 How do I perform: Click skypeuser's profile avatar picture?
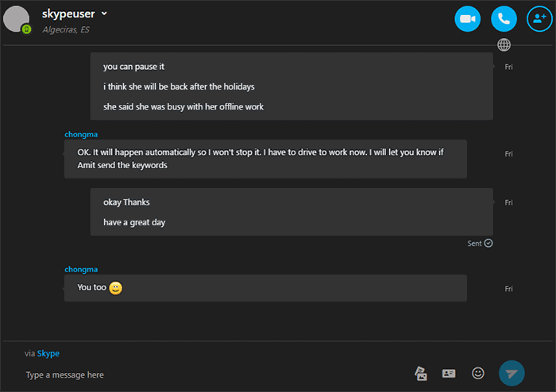click(16, 19)
